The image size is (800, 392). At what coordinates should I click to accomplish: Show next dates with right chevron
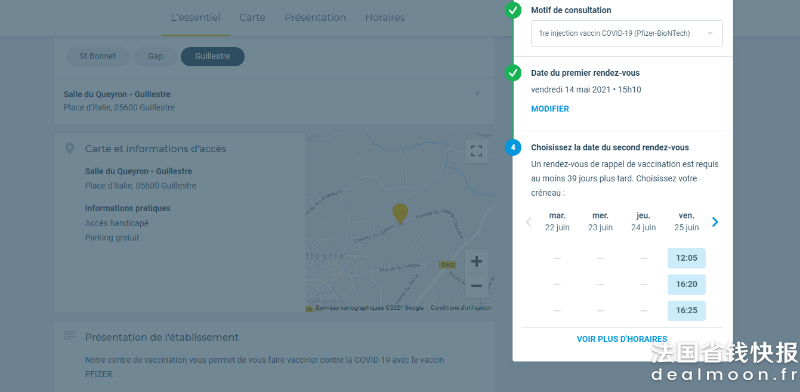pyautogui.click(x=715, y=222)
